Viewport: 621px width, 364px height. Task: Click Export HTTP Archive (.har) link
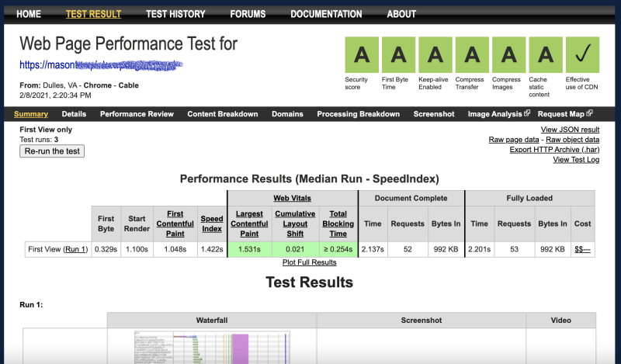(554, 149)
